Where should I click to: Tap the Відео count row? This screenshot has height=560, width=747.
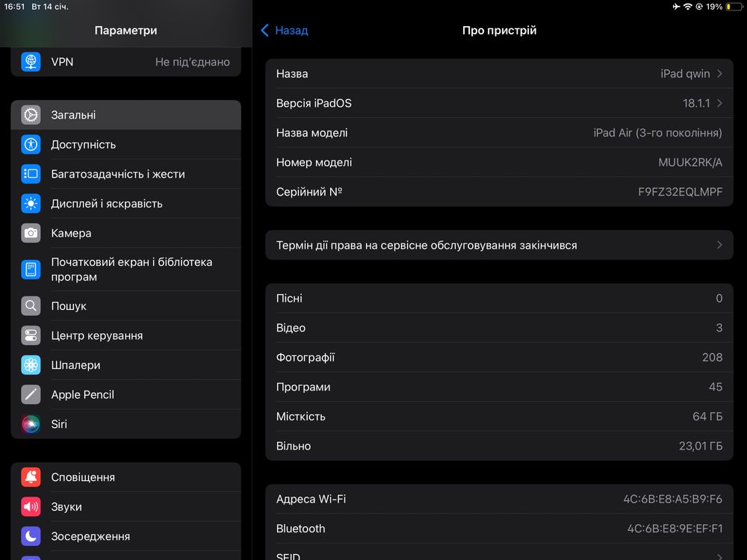pyautogui.click(x=499, y=328)
